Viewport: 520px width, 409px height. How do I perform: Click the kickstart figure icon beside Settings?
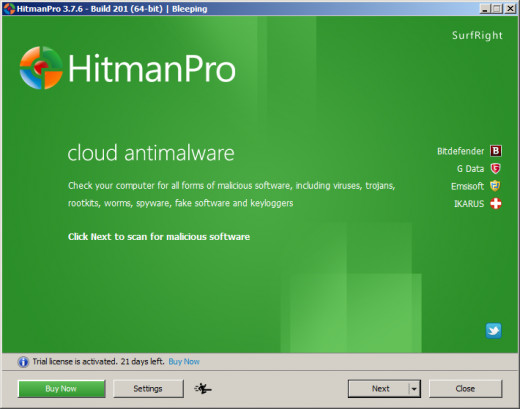point(203,388)
